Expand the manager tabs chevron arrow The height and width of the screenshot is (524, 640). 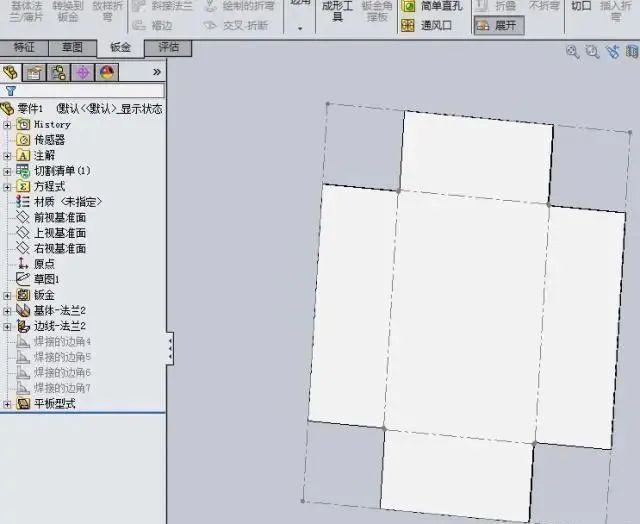pyautogui.click(x=157, y=72)
